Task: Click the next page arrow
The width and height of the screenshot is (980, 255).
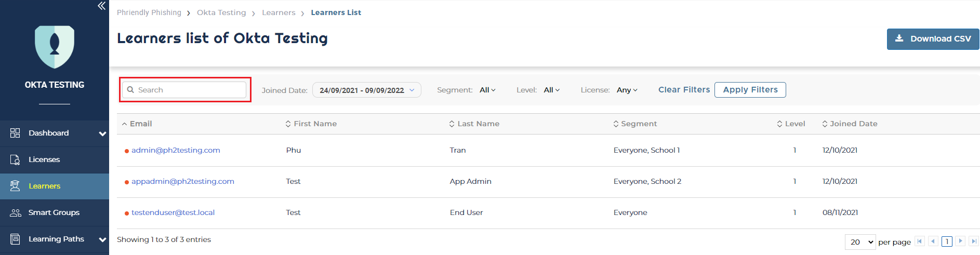Action: tap(961, 241)
